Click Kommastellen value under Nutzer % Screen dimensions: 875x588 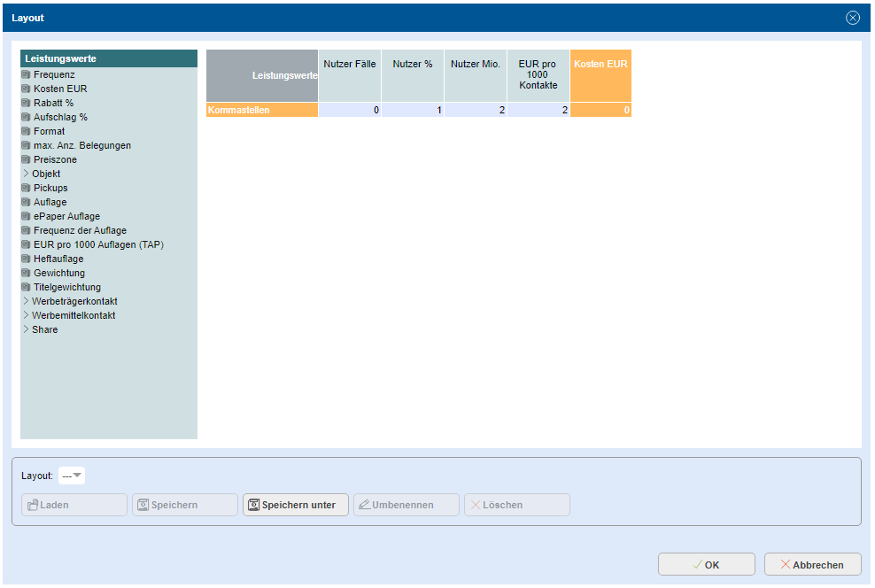pyautogui.click(x=413, y=111)
